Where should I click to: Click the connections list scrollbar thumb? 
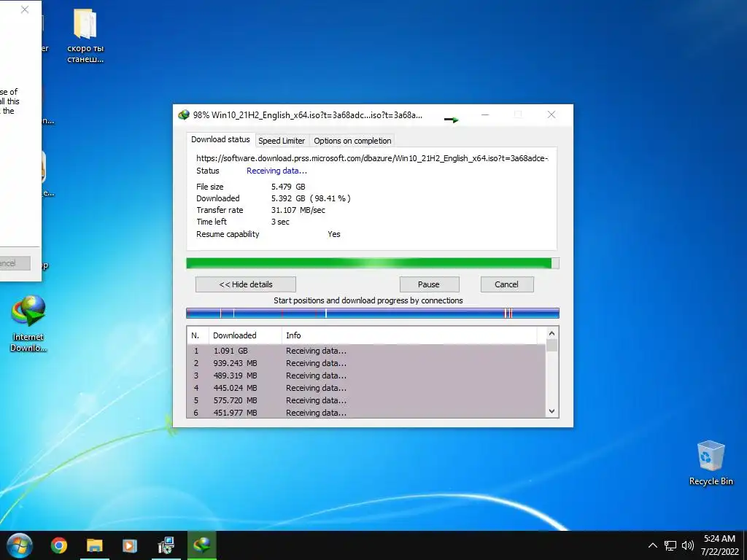(x=551, y=345)
